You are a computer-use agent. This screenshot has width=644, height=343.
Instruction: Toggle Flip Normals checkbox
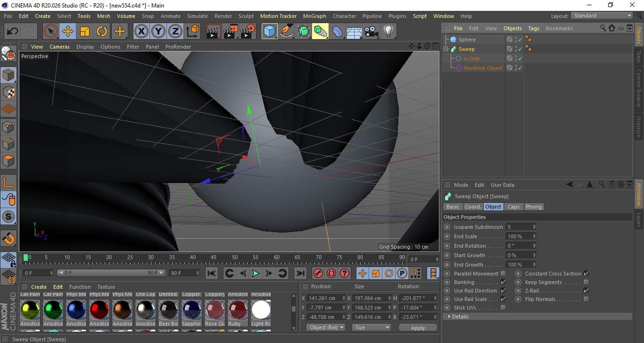click(x=586, y=299)
